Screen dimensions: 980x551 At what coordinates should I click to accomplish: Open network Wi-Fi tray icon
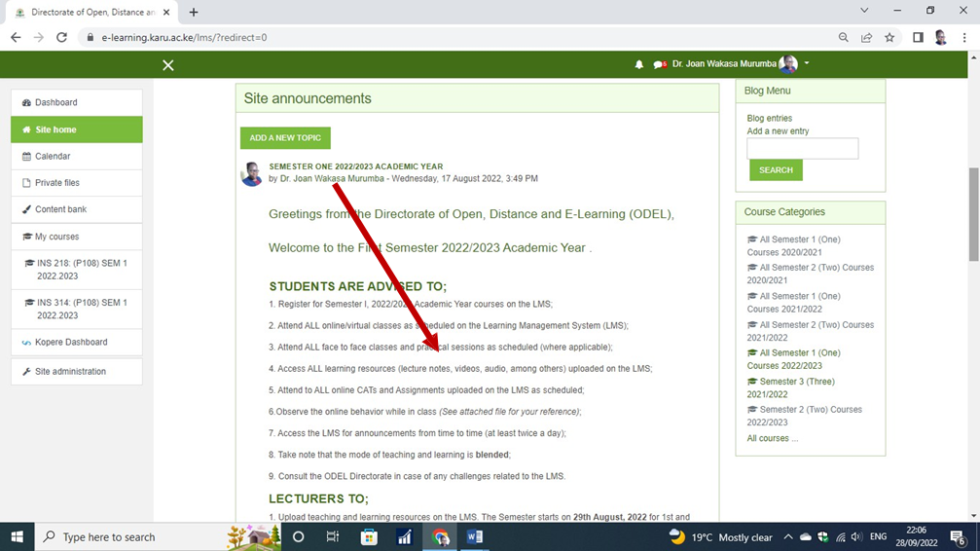[841, 536]
